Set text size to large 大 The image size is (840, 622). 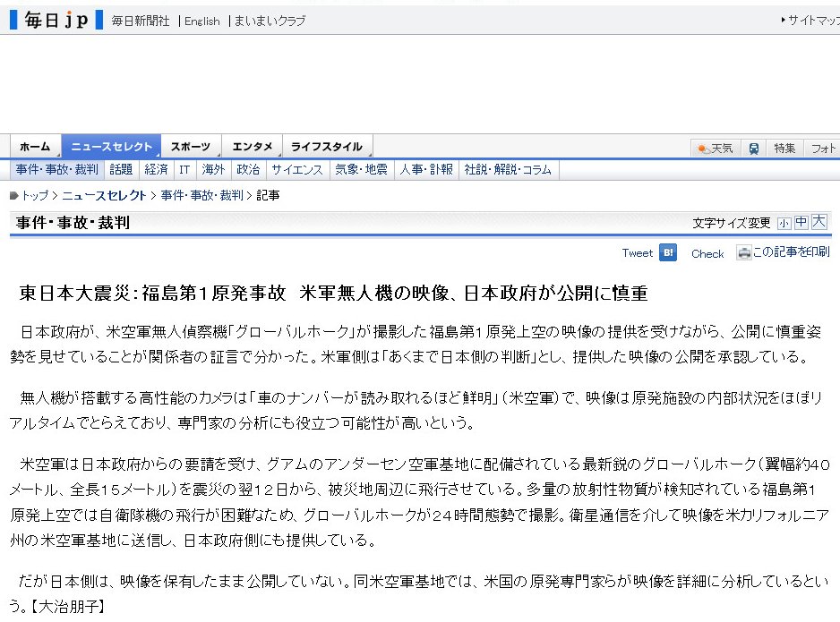tap(819, 222)
